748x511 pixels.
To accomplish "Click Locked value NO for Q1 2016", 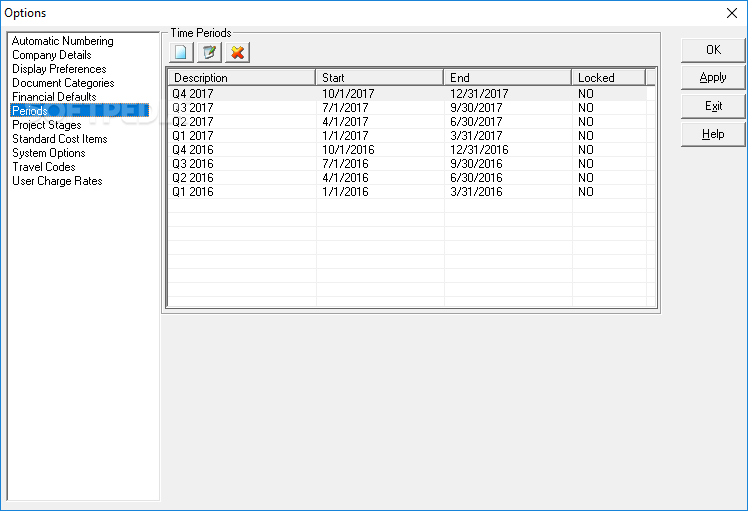I will pyautogui.click(x=586, y=192).
